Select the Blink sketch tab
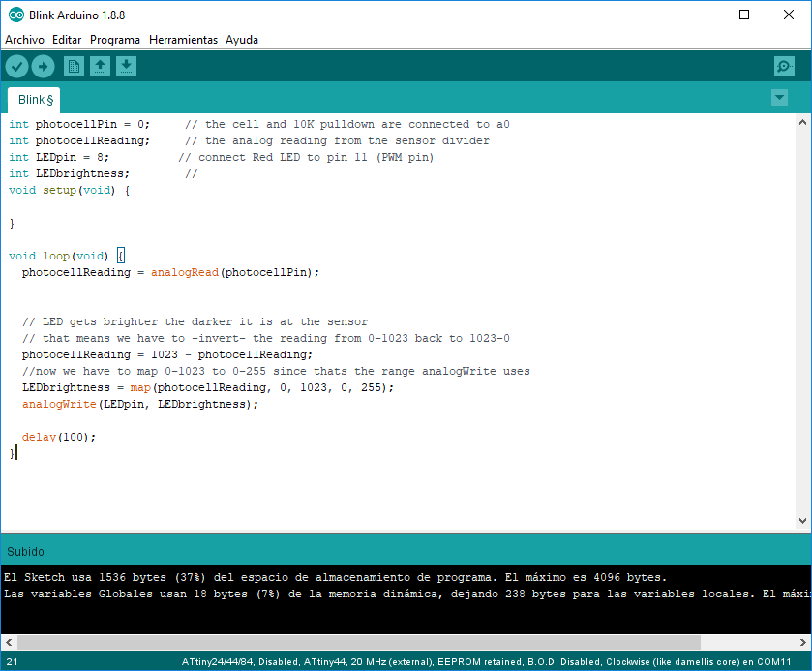Screen dimensions: 812x671 pos(34,100)
